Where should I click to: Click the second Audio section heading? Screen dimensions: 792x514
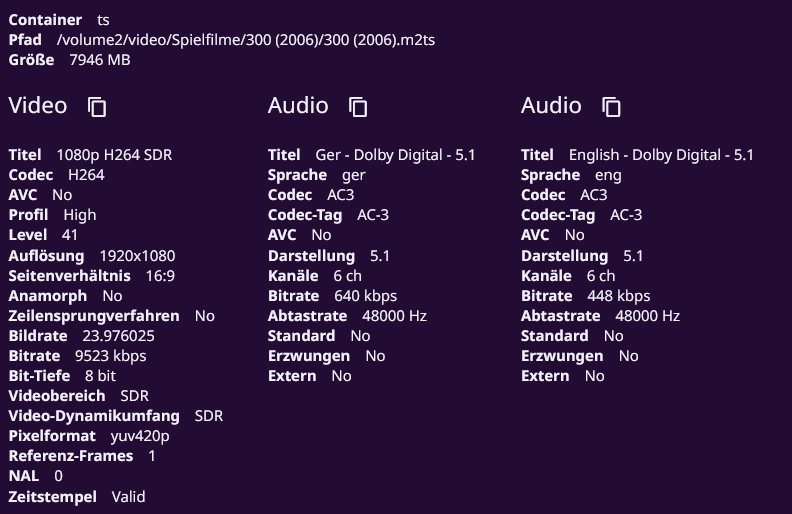click(x=551, y=106)
